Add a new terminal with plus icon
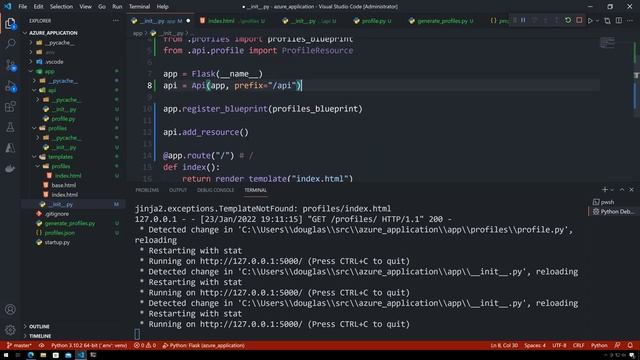The width and height of the screenshot is (640, 360). pos(605,189)
